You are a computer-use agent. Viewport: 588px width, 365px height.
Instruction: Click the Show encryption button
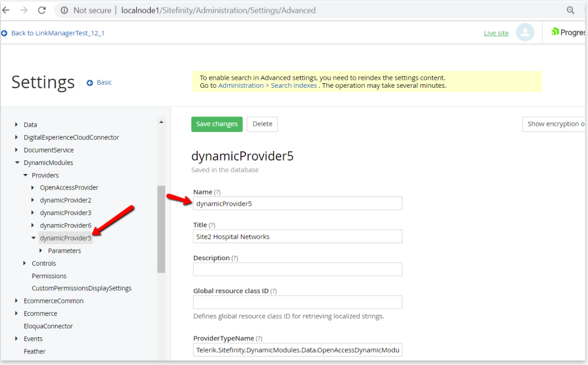click(x=554, y=124)
